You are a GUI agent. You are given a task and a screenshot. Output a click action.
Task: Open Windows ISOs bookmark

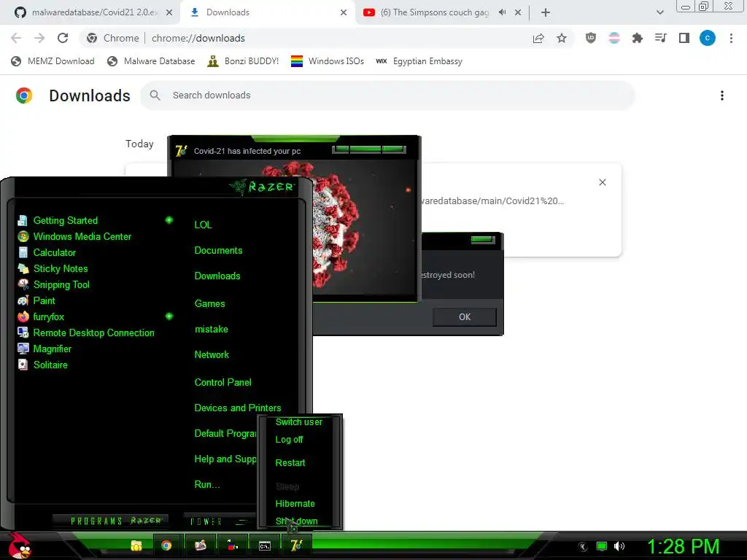(328, 61)
